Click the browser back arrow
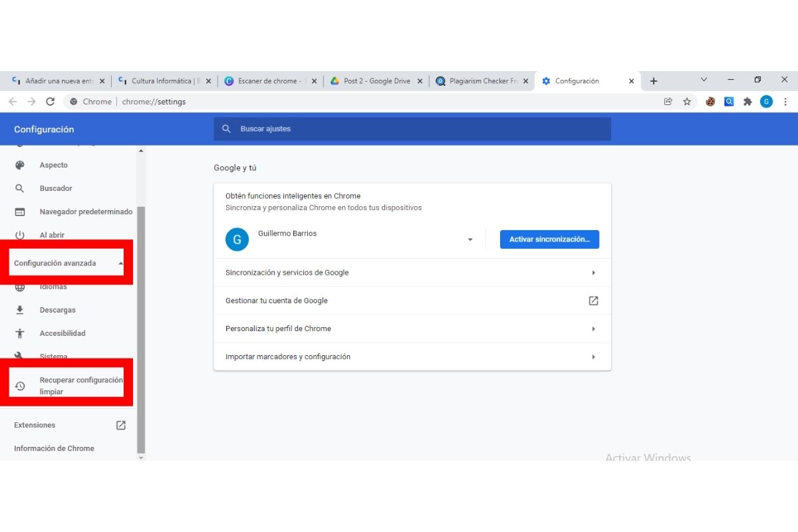 13,102
